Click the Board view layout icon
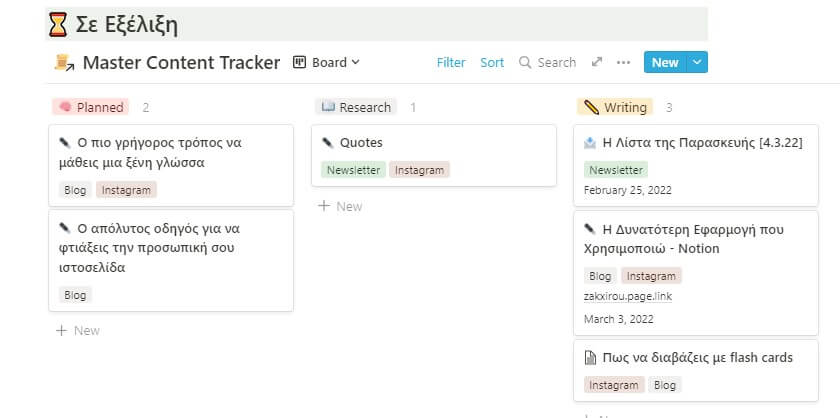 click(x=299, y=62)
